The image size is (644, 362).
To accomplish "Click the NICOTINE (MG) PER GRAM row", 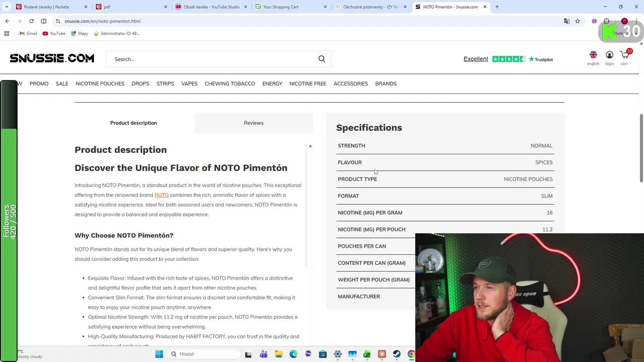I will 445,213.
